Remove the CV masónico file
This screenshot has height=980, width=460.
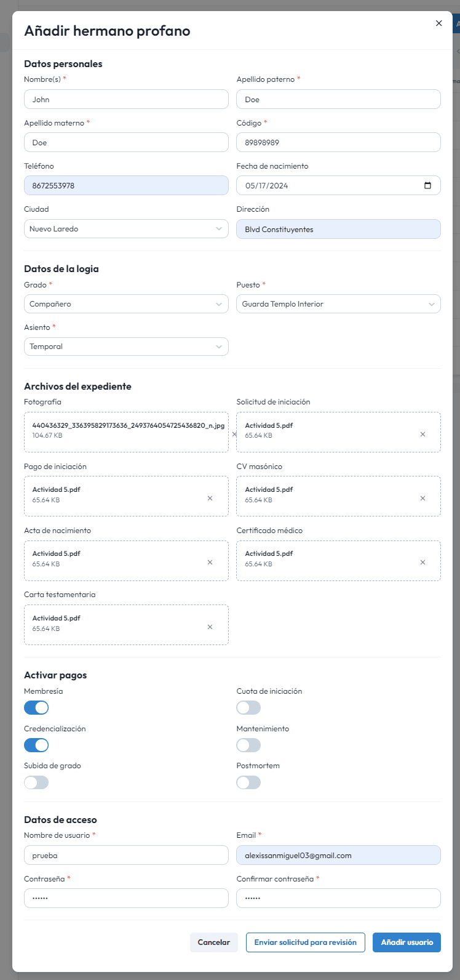tap(422, 498)
